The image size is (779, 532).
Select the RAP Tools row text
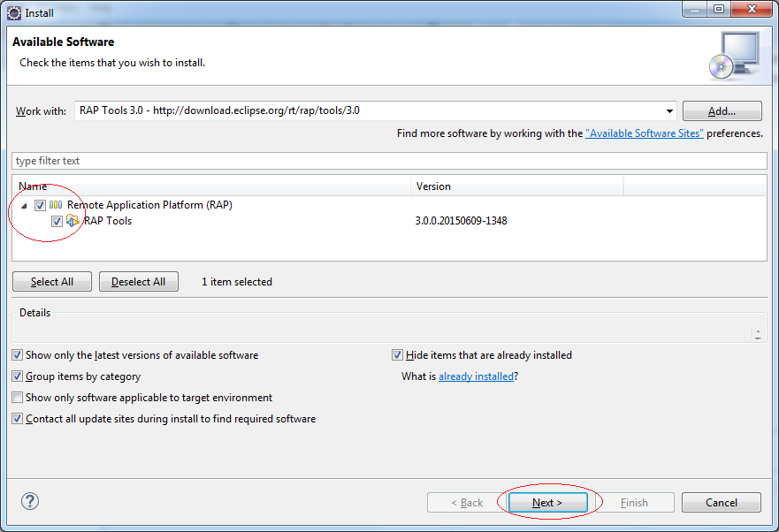pos(107,221)
